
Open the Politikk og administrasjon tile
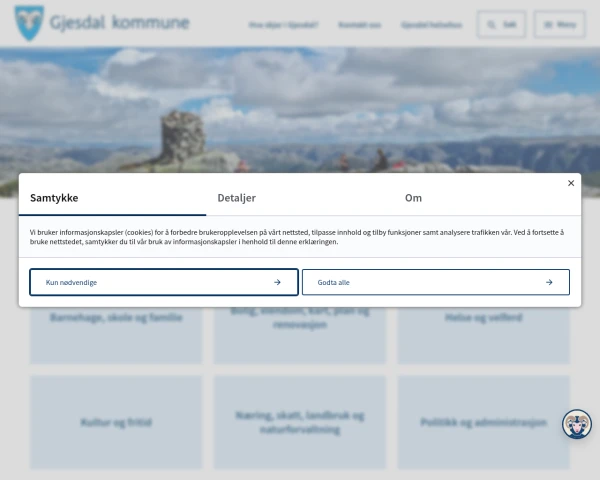[x=484, y=422]
